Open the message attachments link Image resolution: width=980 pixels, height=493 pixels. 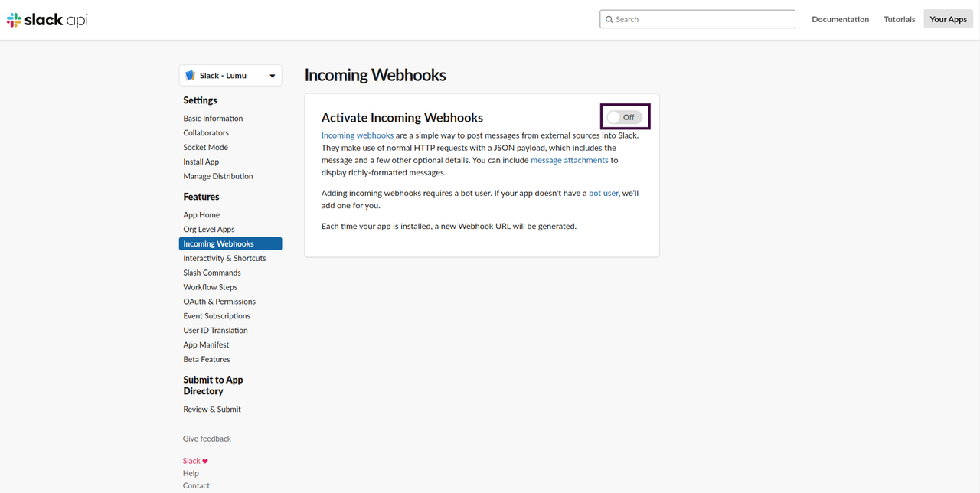click(569, 160)
